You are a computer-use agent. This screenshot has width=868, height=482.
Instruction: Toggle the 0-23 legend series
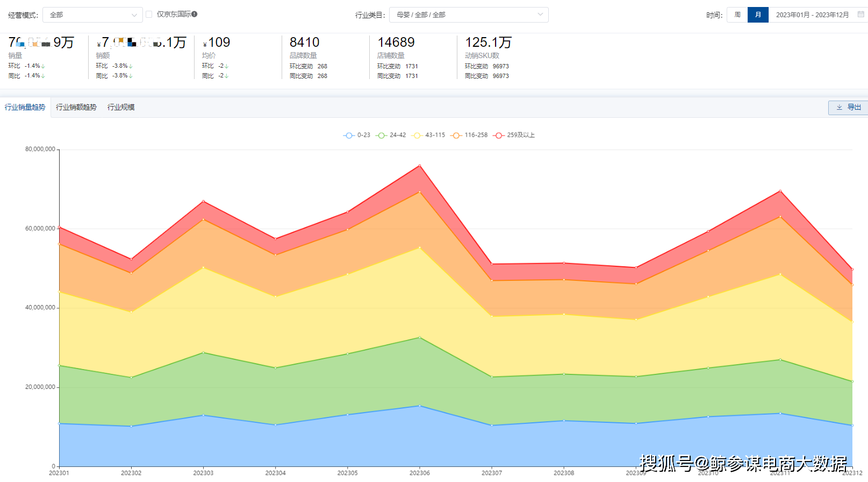coord(357,135)
